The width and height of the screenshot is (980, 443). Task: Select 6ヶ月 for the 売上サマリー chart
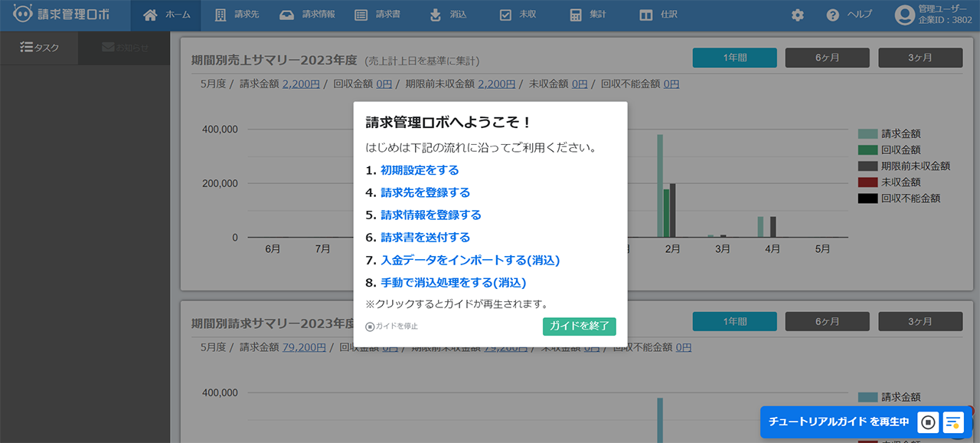pos(828,57)
